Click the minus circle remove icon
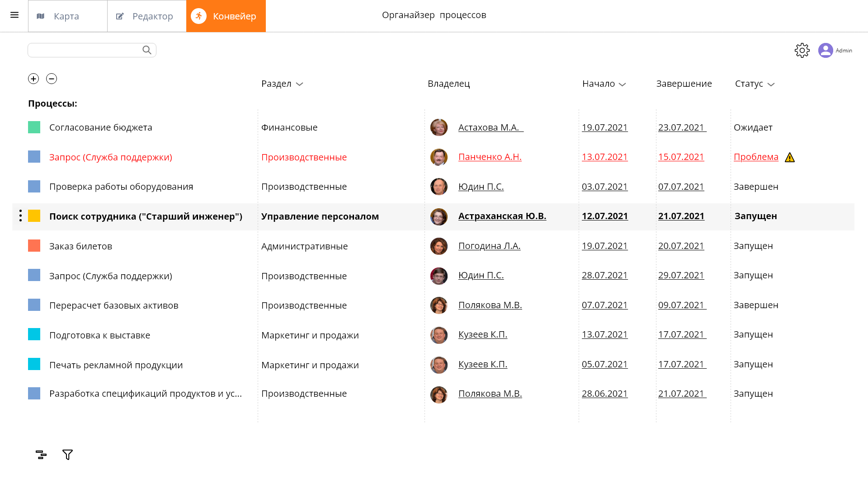Image resolution: width=868 pixels, height=488 pixels. click(52, 79)
